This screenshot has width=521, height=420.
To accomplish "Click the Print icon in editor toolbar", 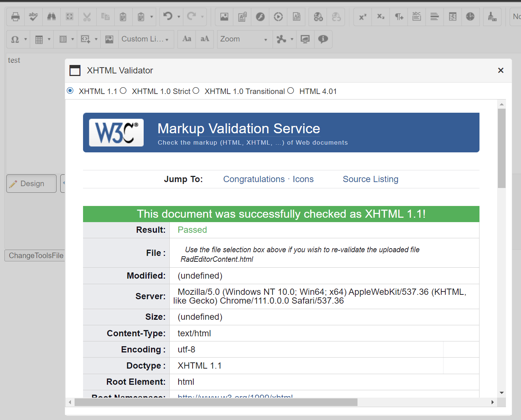I will (15, 17).
